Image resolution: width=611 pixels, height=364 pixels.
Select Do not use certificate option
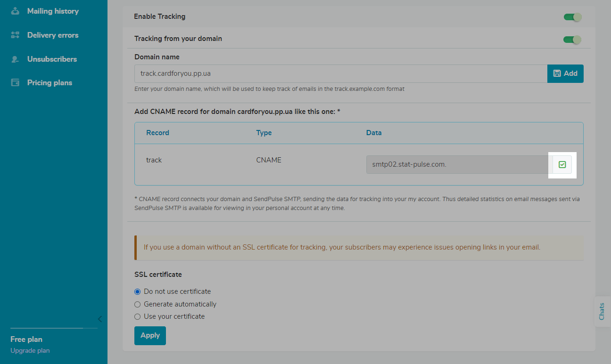pyautogui.click(x=138, y=291)
